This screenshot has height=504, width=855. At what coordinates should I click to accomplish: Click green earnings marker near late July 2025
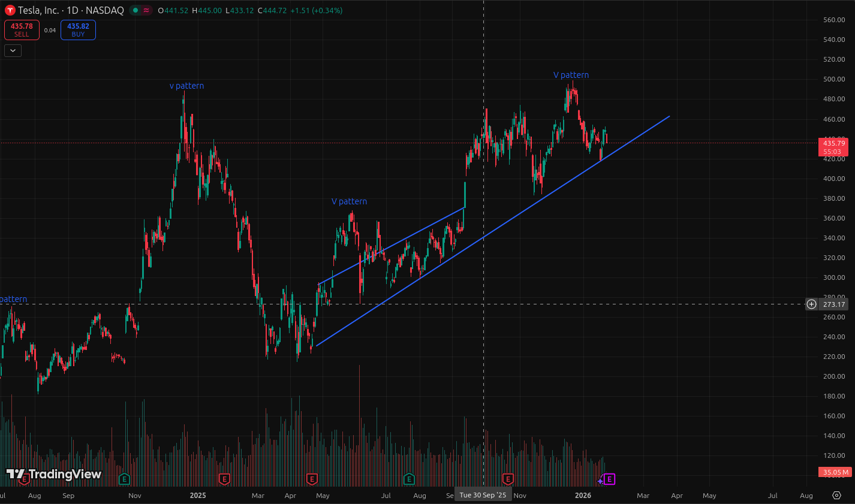pos(409,479)
